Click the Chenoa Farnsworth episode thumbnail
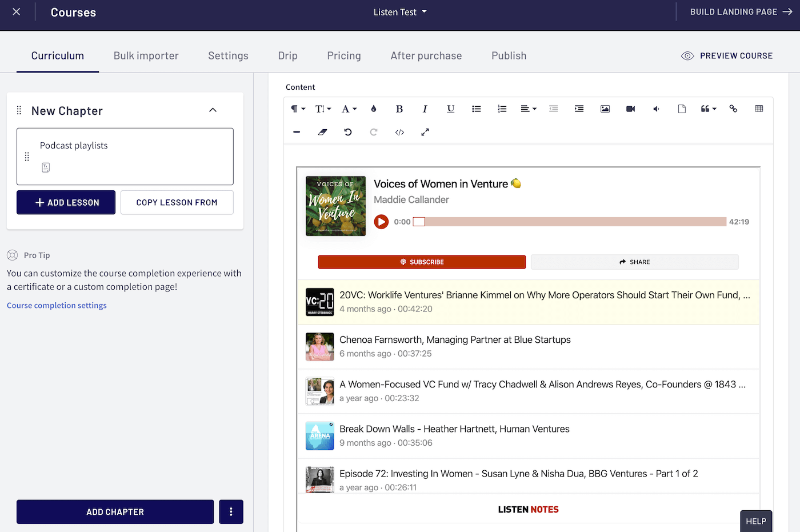 coord(320,347)
